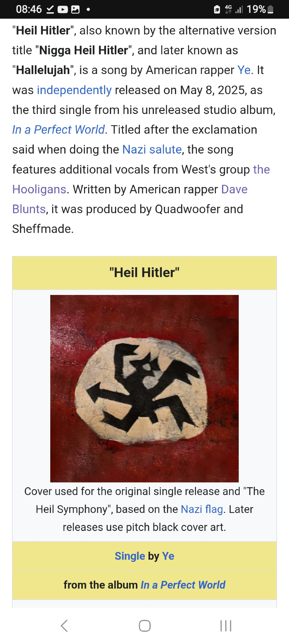Tap the 4G network indicator icon
The width and height of the screenshot is (289, 644).
click(228, 9)
